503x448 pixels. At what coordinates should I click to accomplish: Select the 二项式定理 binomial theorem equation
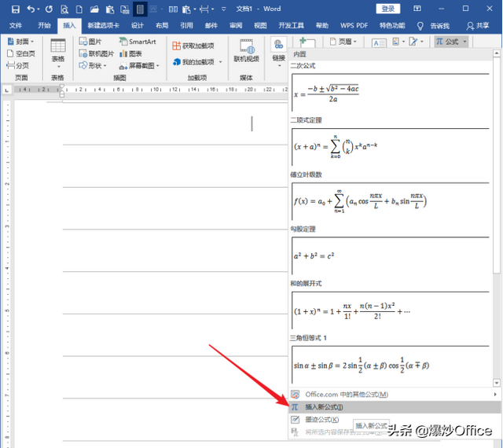pos(391,147)
